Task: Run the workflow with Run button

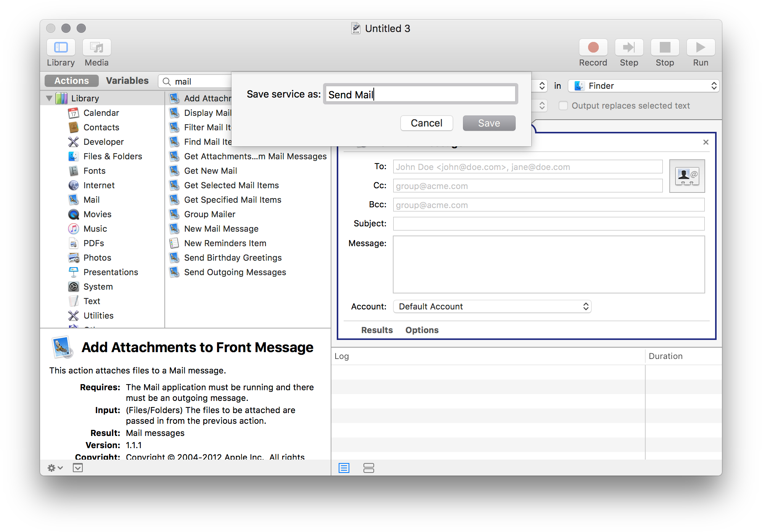Action: tap(701, 48)
